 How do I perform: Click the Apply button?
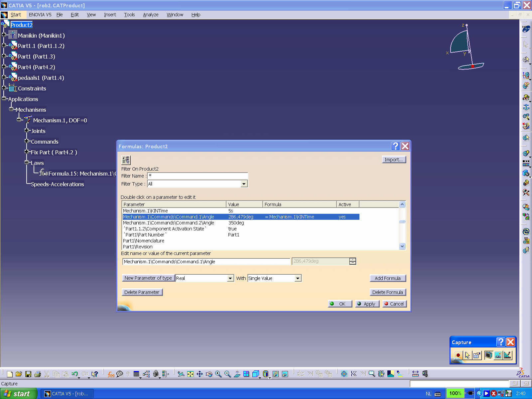coord(367,304)
